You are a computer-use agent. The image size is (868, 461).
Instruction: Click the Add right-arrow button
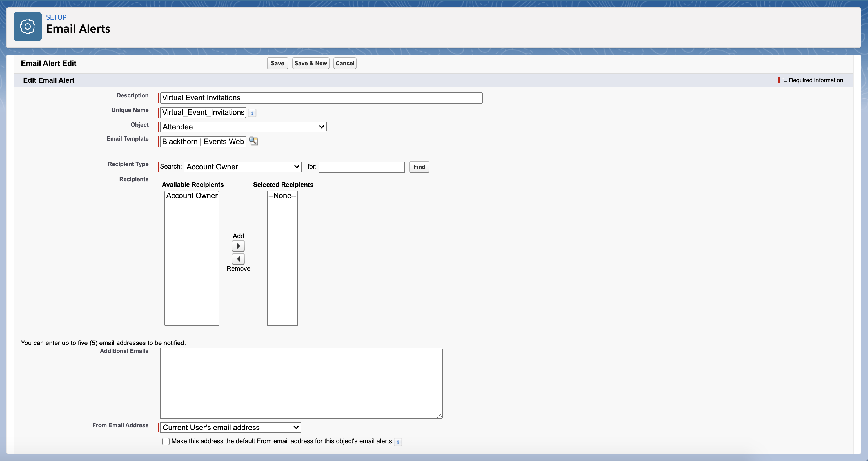pyautogui.click(x=238, y=246)
